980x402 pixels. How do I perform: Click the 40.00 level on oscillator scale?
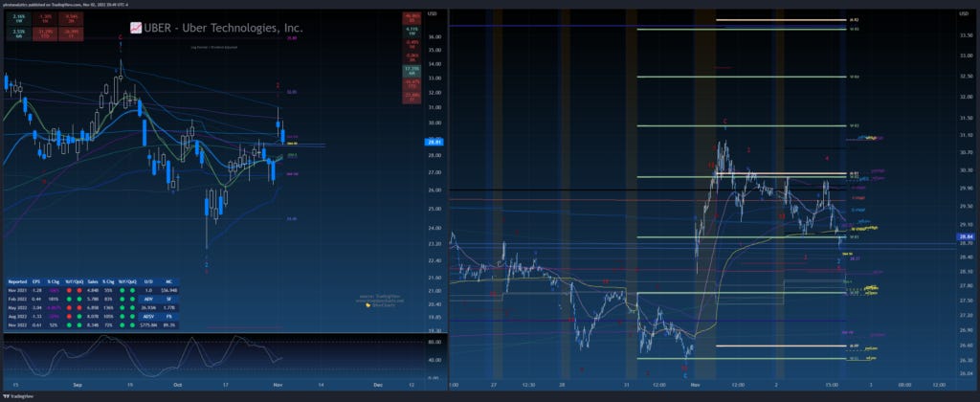(x=434, y=360)
